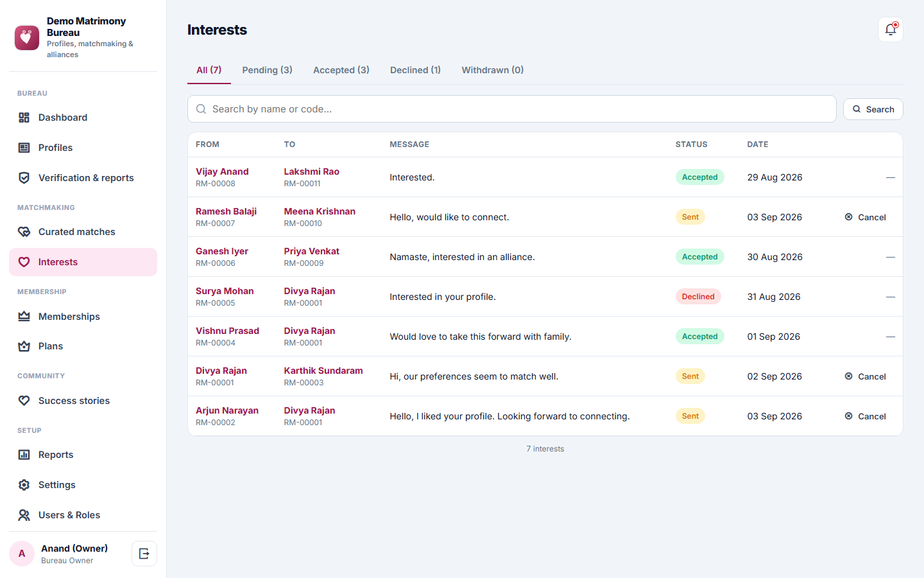Viewport: 924px width, 578px height.
Task: Click the Sent badge in Ramesh Balaji row
Action: pyautogui.click(x=690, y=217)
